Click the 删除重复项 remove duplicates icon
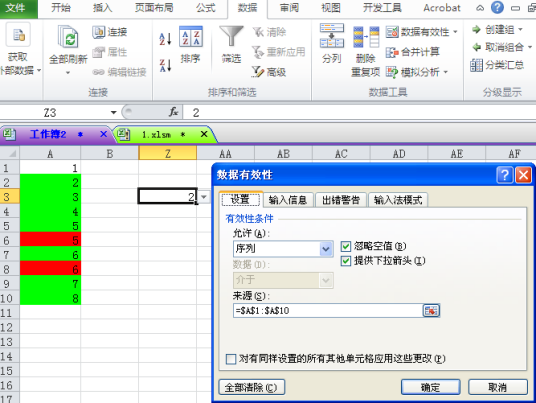The image size is (536, 403). pyautogui.click(x=366, y=37)
